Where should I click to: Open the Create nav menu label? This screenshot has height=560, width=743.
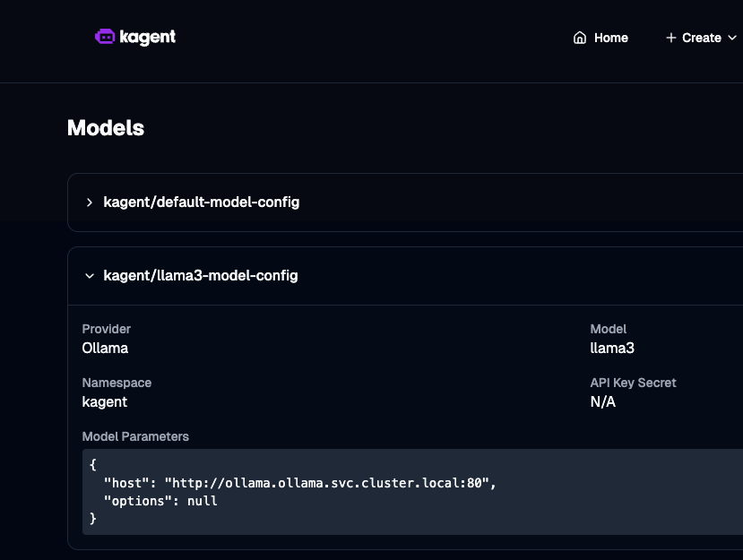coord(701,38)
